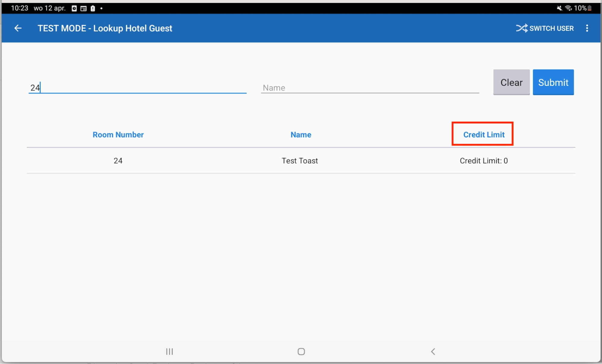Select the Test Toast guest row
Viewport: 602px width, 364px height.
pos(300,160)
